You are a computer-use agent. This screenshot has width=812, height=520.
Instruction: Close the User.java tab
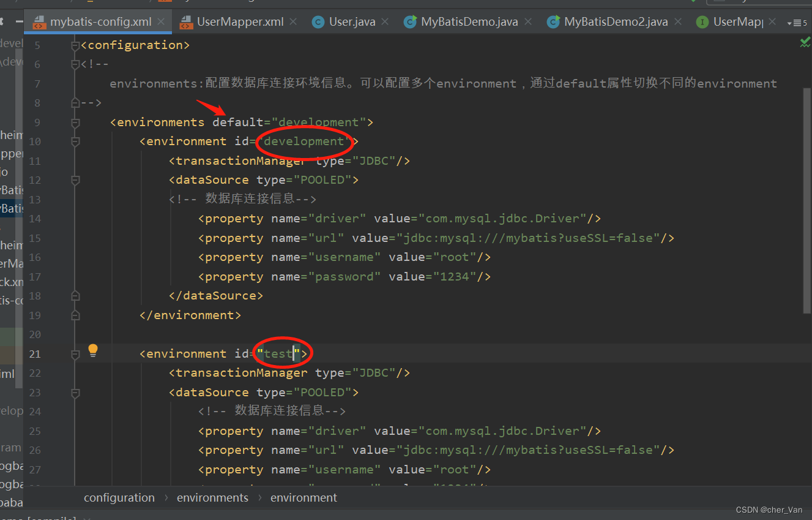(386, 22)
